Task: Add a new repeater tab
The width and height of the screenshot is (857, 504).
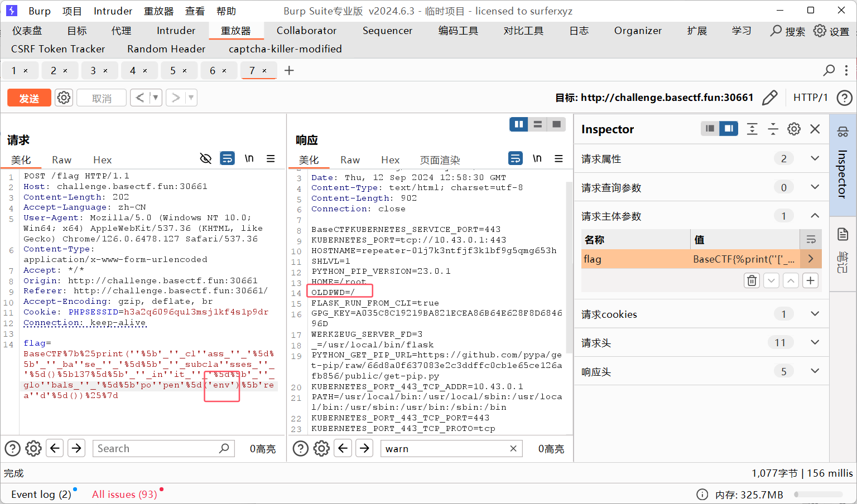Action: click(289, 70)
